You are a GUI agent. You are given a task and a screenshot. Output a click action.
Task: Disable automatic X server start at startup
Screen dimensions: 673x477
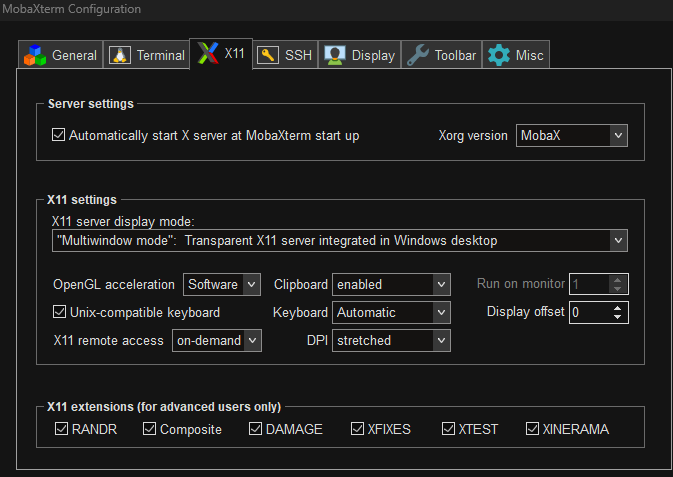pyautogui.click(x=58, y=135)
